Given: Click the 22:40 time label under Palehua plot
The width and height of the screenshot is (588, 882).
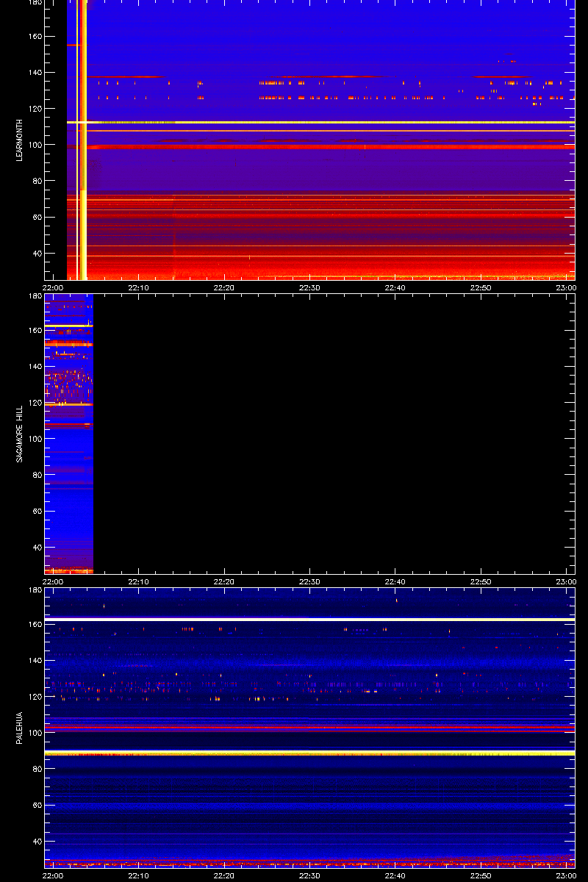Looking at the screenshot, I should pyautogui.click(x=395, y=875).
